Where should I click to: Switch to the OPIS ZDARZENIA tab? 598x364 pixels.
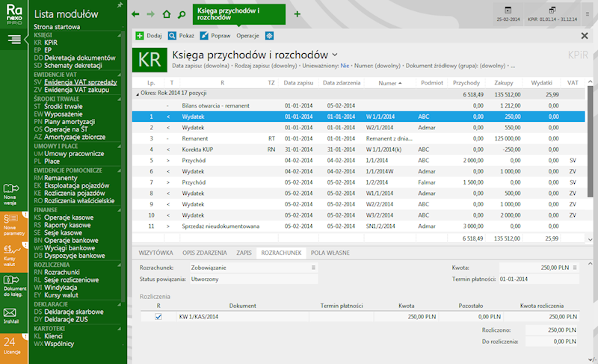[204, 253]
